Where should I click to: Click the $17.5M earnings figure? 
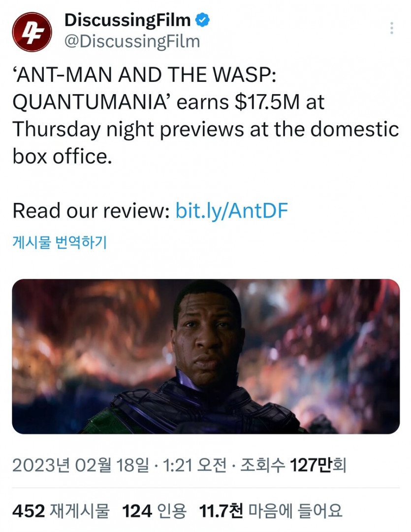point(268,102)
